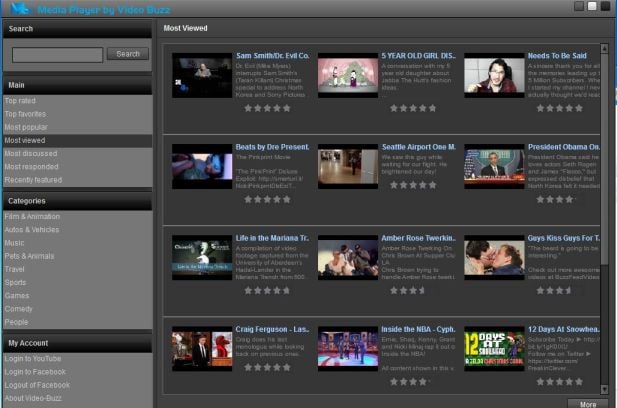This screenshot has height=408, width=617.
Task: Click the star rating under Seattle Airport video
Action: tap(413, 185)
